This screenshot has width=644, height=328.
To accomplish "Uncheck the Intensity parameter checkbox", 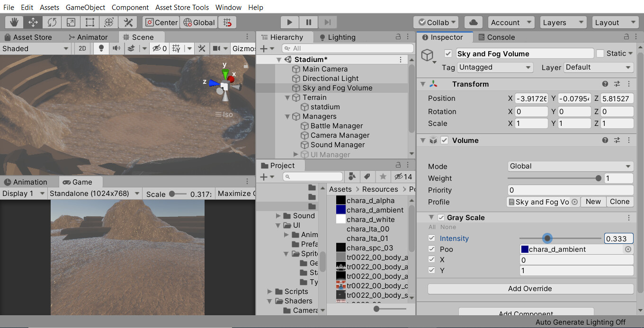I will pyautogui.click(x=431, y=238).
